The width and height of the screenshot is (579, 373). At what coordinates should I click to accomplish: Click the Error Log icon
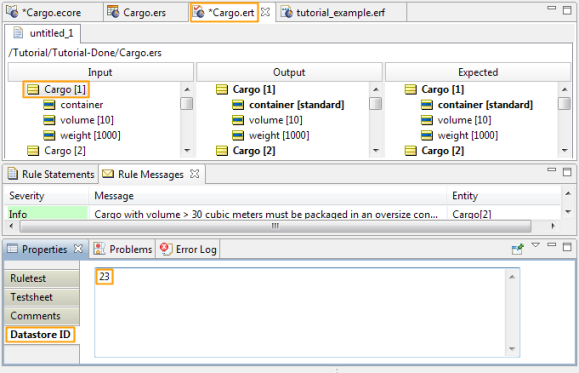tap(166, 249)
